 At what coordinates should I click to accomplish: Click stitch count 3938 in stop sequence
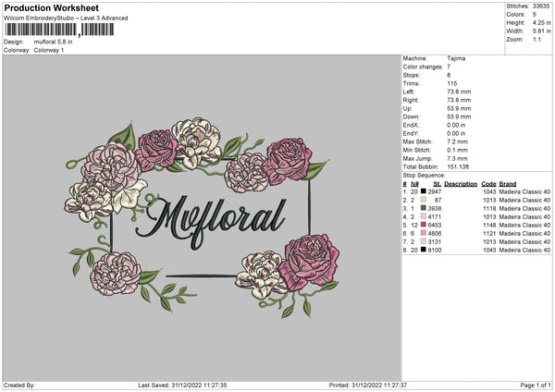pyautogui.click(x=435, y=208)
